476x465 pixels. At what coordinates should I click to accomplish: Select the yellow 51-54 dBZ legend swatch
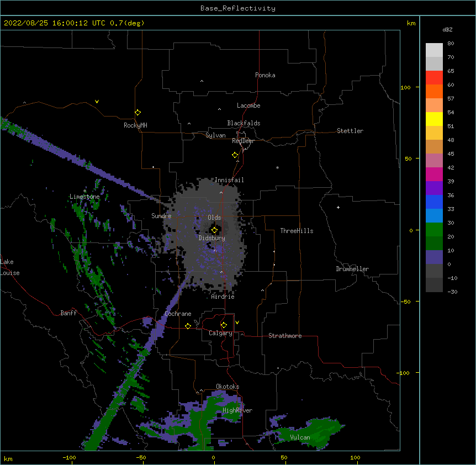click(x=434, y=119)
